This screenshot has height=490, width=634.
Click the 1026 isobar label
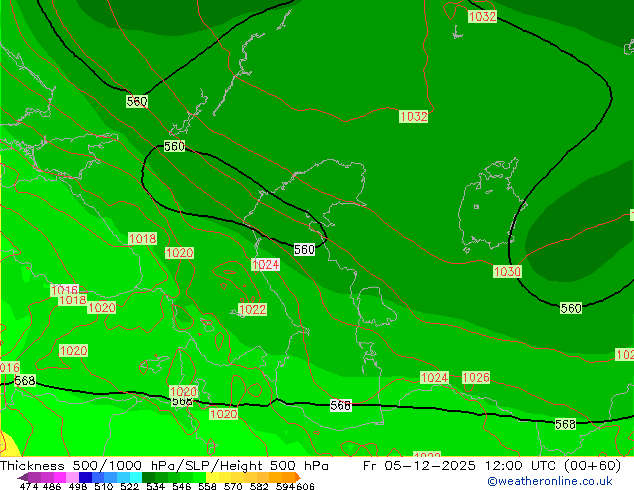click(x=476, y=377)
